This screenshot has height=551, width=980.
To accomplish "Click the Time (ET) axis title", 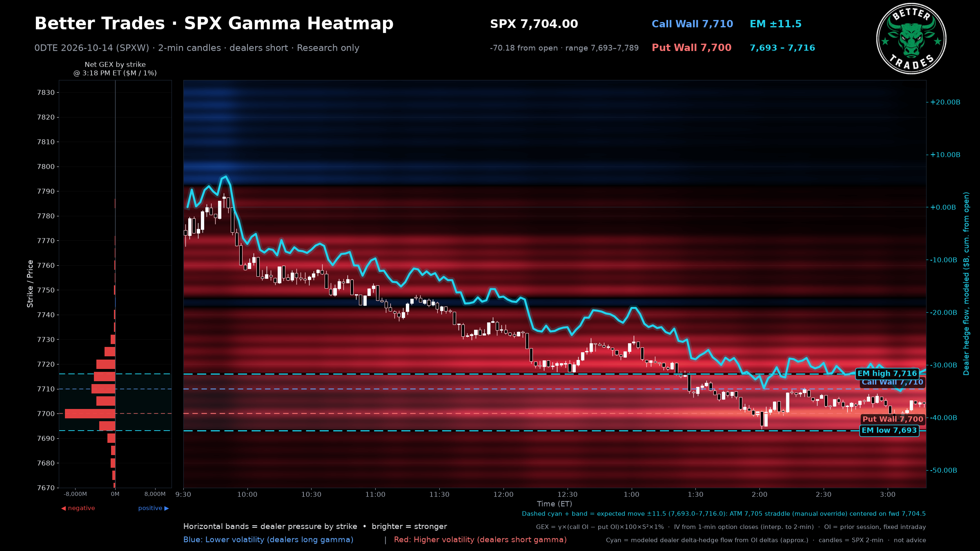I will pyautogui.click(x=554, y=504).
